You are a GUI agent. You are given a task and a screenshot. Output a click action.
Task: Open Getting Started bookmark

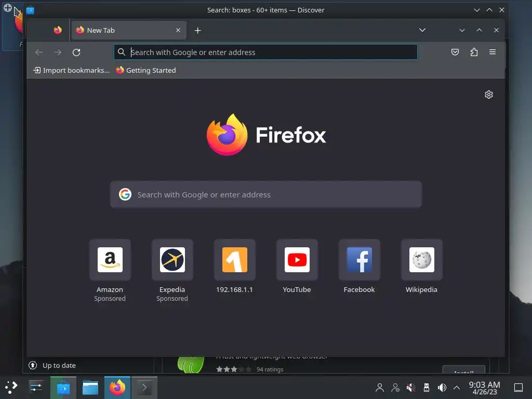(x=146, y=70)
